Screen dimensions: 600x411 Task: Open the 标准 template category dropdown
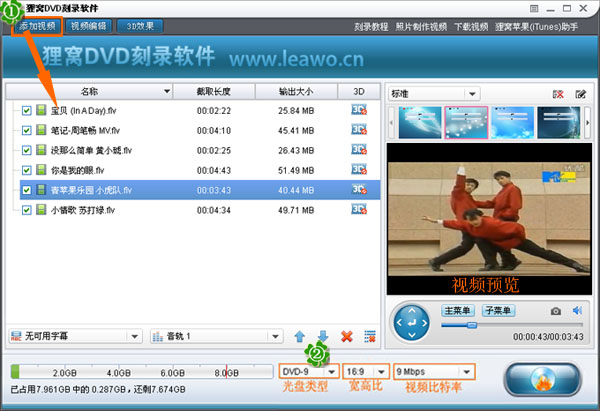click(x=472, y=94)
